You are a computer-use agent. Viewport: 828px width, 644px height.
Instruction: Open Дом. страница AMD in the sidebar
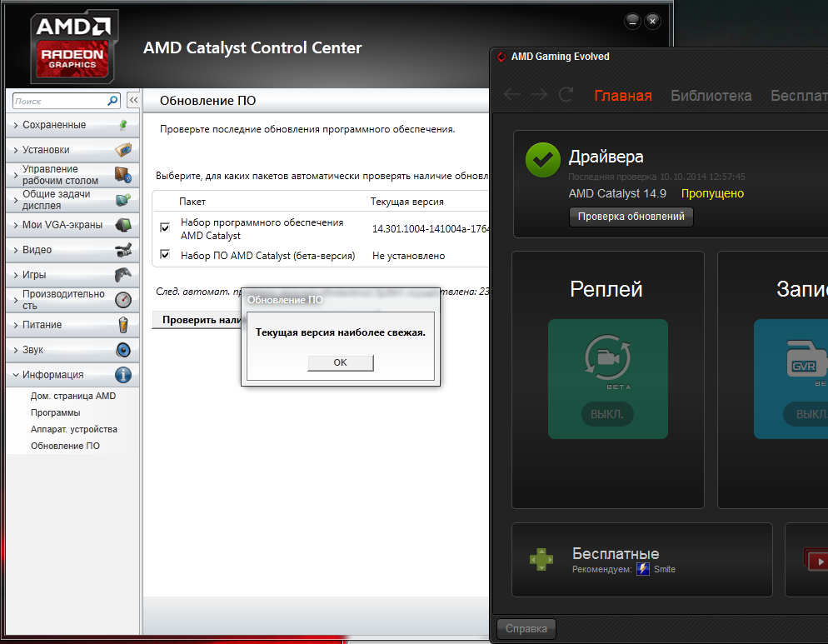point(72,397)
